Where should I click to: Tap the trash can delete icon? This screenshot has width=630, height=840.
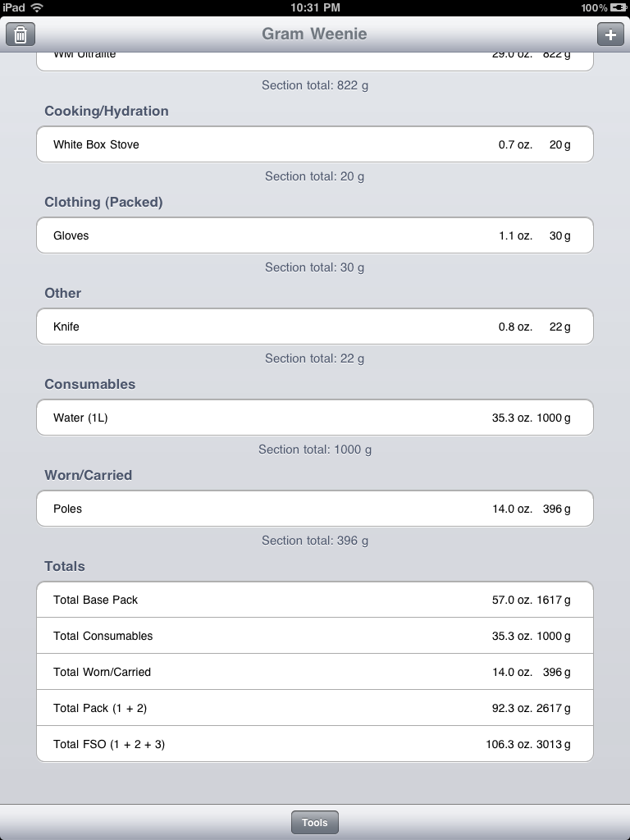coord(21,34)
